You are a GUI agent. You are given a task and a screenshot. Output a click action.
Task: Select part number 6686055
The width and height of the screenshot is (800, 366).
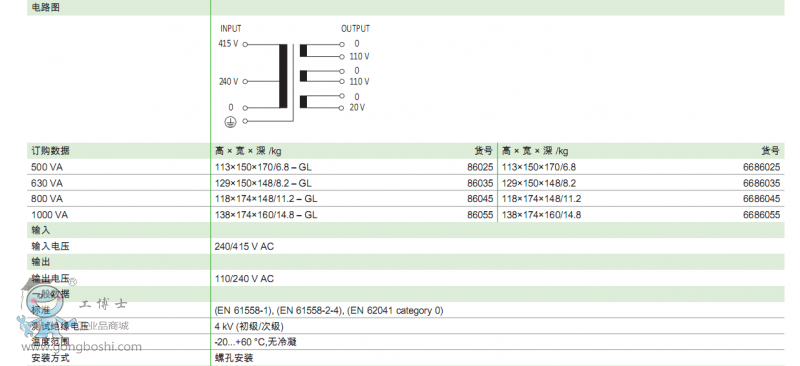[762, 215]
